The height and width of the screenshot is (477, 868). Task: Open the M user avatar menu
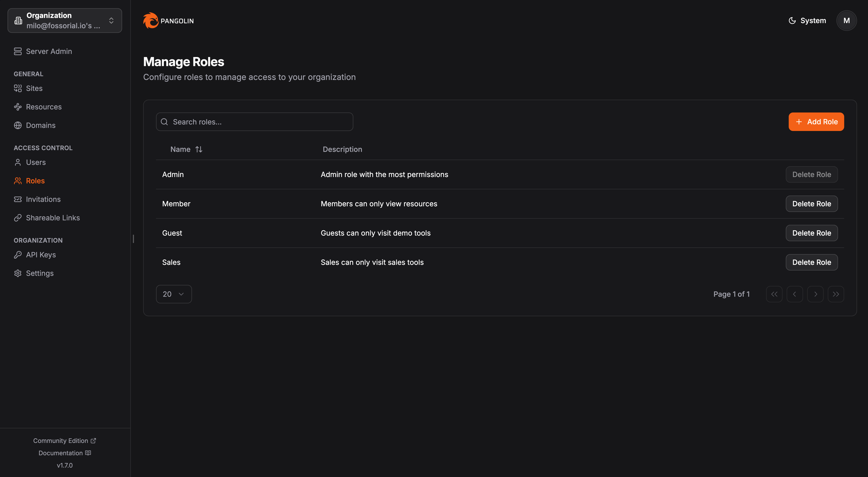(x=846, y=21)
